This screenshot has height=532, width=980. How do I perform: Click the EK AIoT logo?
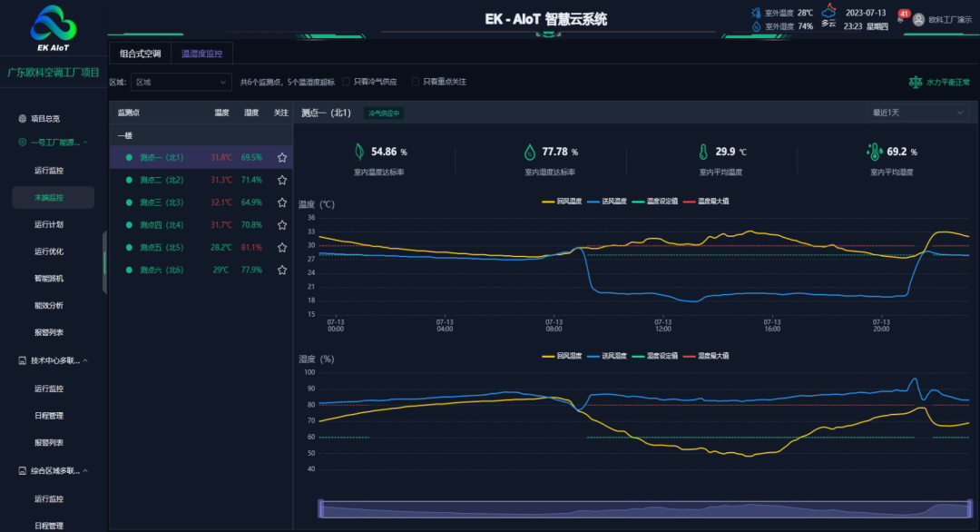(54, 26)
